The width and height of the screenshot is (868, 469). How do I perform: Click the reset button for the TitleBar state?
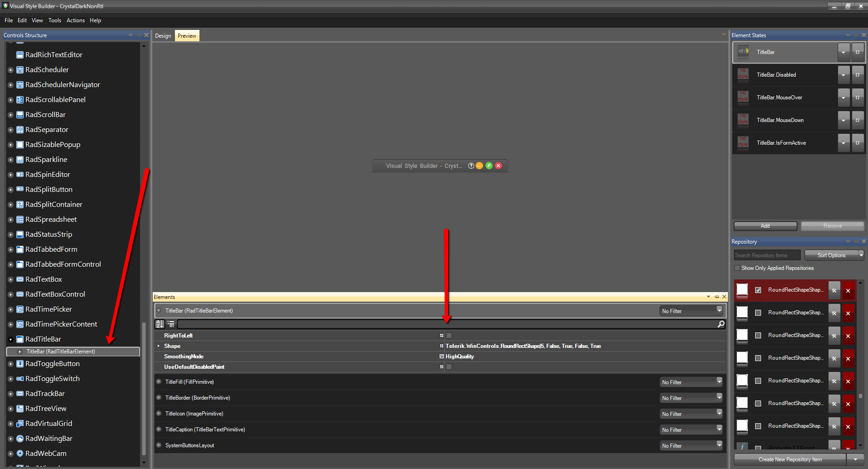click(x=858, y=52)
